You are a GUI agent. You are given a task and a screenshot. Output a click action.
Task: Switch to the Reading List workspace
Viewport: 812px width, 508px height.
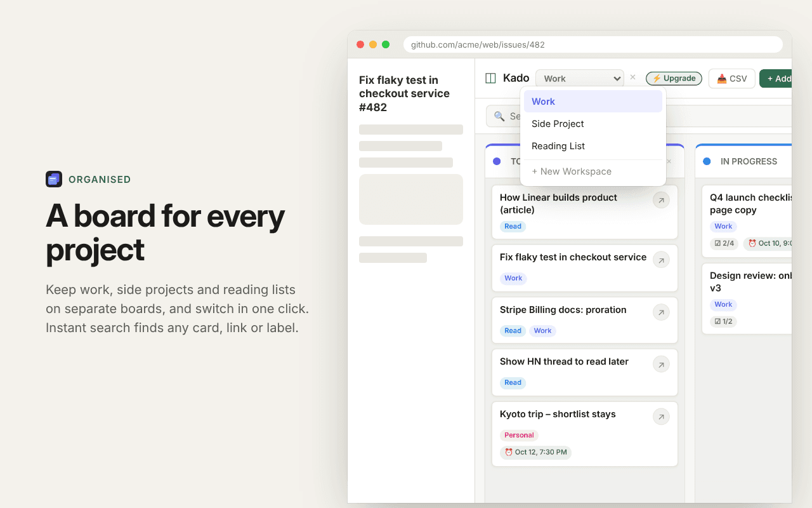coord(593,146)
